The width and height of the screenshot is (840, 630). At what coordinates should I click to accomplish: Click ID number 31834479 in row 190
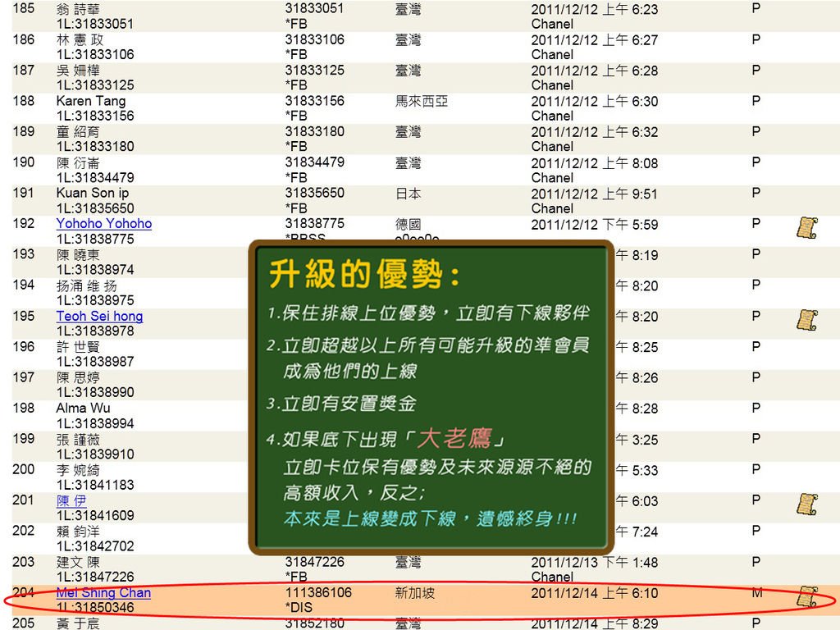pyautogui.click(x=314, y=162)
